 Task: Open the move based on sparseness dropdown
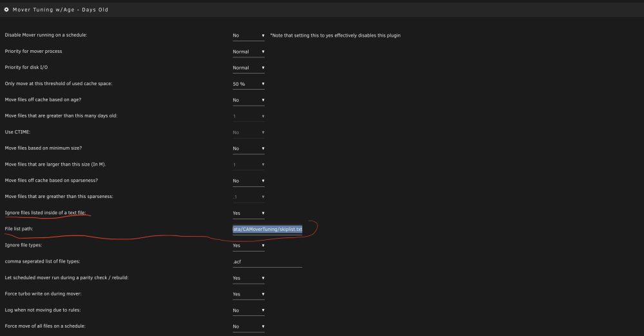point(249,181)
